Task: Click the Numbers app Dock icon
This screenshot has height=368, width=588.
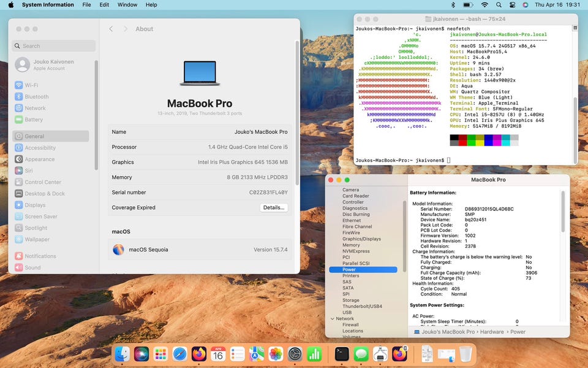Action: 315,354
